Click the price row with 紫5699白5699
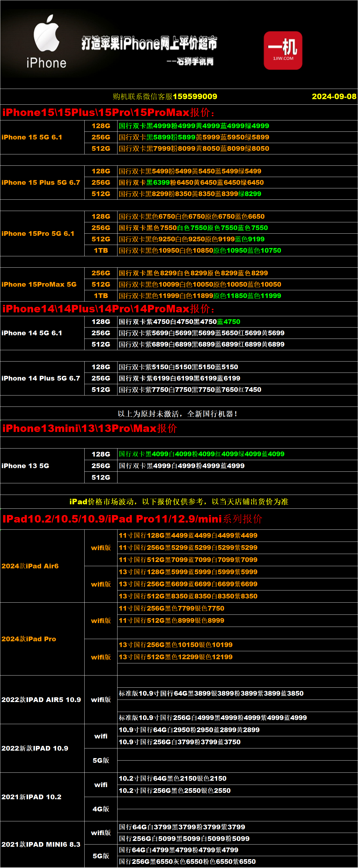This screenshot has width=358, height=868. [237, 333]
